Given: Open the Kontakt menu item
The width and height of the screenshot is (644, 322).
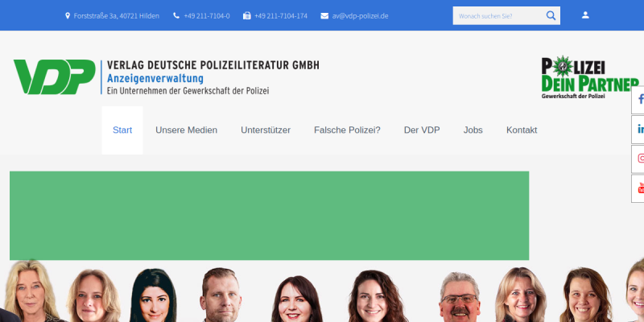Looking at the screenshot, I should click(x=522, y=130).
